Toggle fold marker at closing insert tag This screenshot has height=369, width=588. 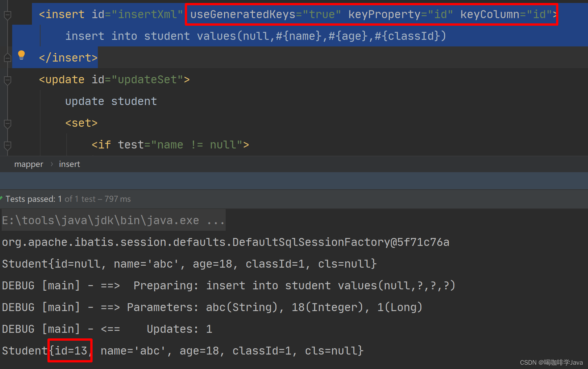click(7, 58)
